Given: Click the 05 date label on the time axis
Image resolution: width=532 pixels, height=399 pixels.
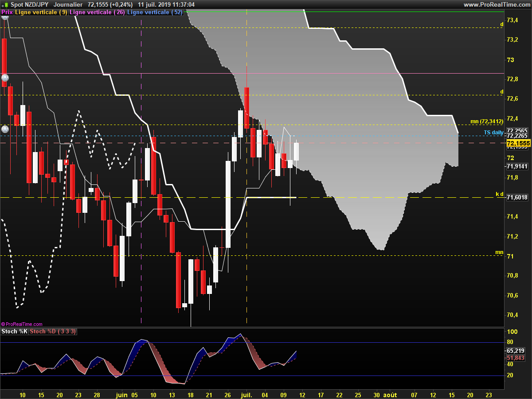Looking at the screenshot, I should (x=135, y=394).
